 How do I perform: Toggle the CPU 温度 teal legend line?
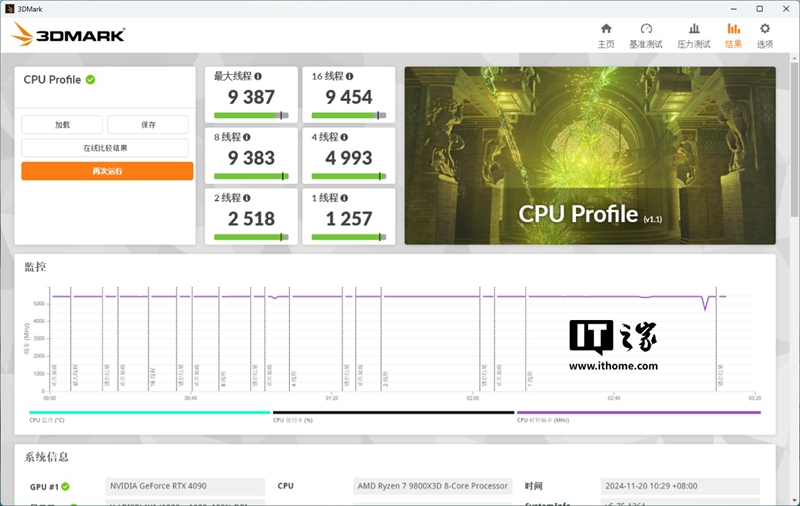(x=149, y=412)
